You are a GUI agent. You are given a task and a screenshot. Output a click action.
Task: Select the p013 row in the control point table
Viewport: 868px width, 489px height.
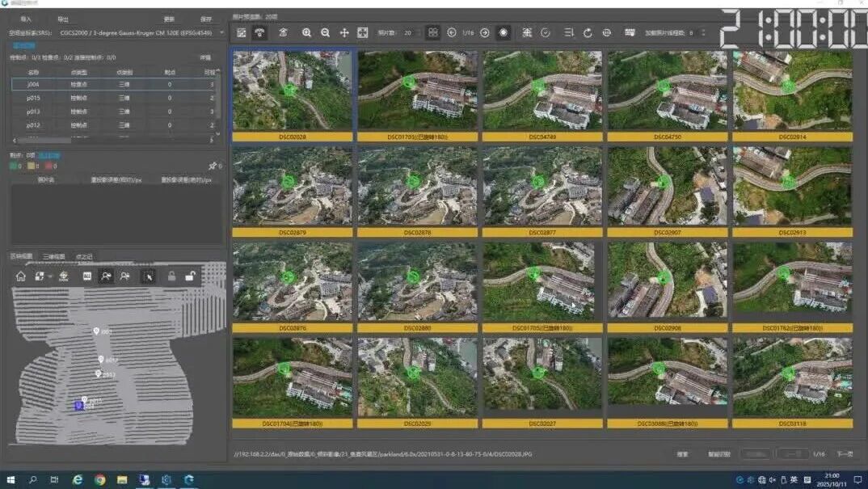[x=113, y=112]
